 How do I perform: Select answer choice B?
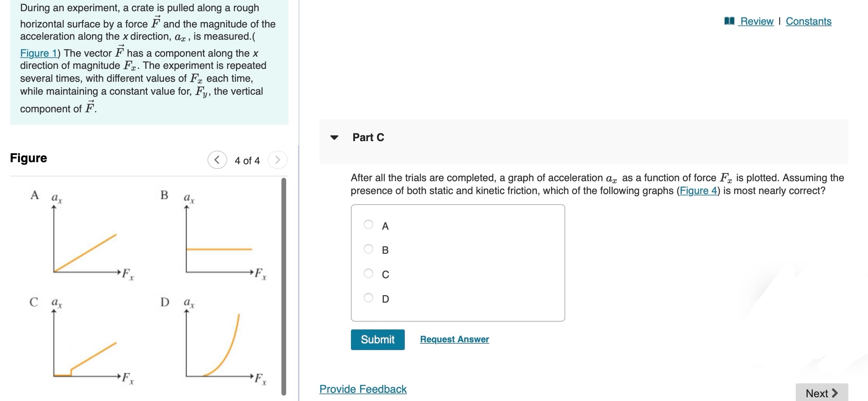pos(369,249)
